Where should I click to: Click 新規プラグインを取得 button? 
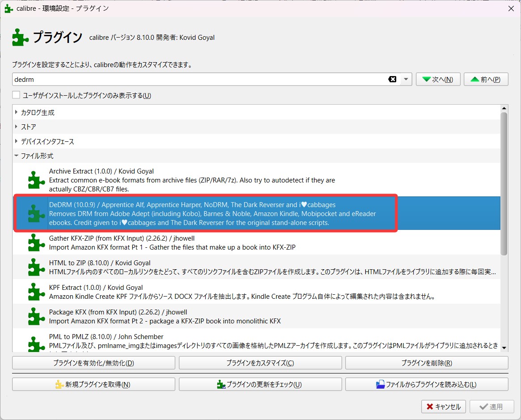pyautogui.click(x=93, y=384)
